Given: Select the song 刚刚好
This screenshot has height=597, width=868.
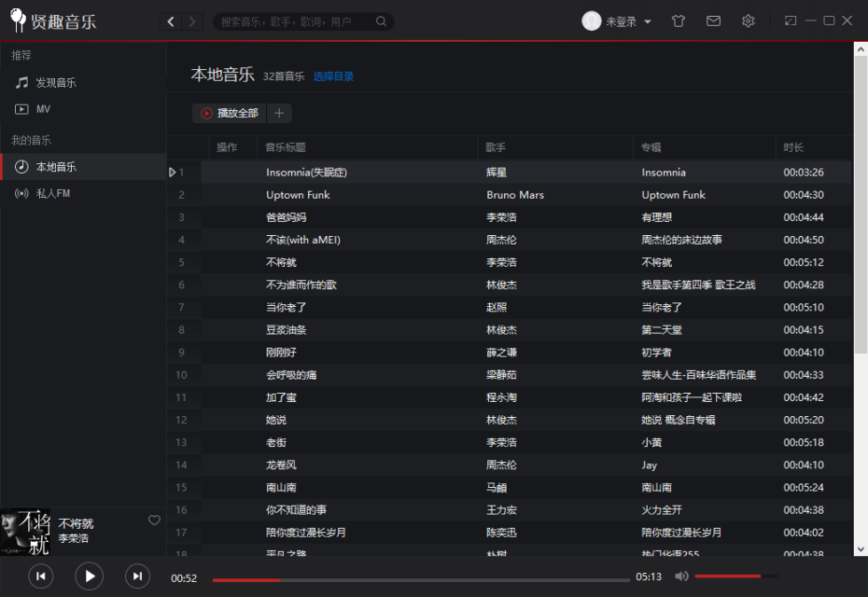Looking at the screenshot, I should [x=281, y=352].
